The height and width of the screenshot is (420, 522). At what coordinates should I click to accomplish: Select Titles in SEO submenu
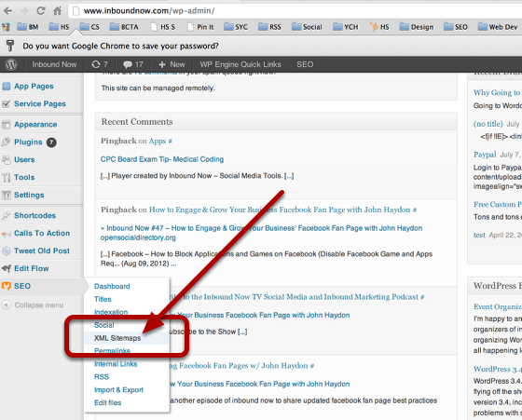tap(103, 299)
